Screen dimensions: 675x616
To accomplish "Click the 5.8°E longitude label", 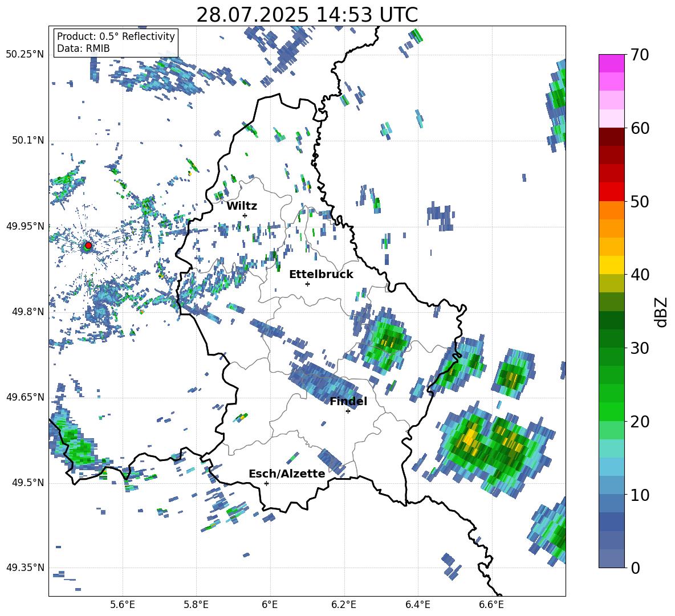I will [196, 605].
